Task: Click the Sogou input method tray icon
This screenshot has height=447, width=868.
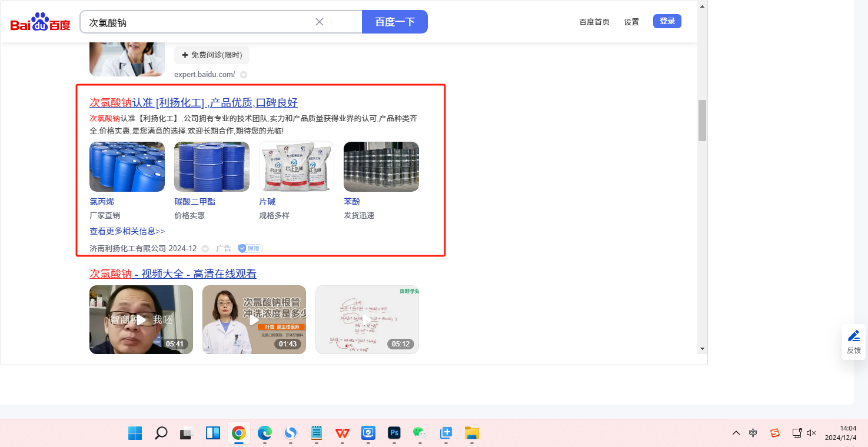Action: pos(775,433)
